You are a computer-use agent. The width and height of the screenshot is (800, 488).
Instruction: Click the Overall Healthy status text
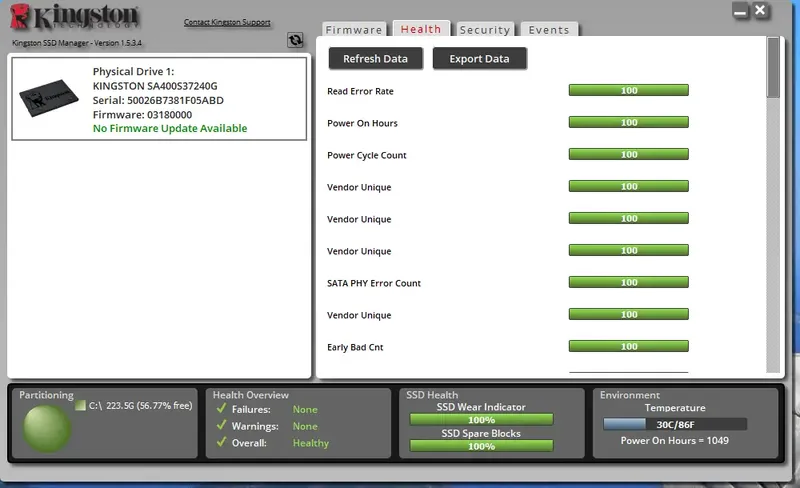click(x=311, y=443)
